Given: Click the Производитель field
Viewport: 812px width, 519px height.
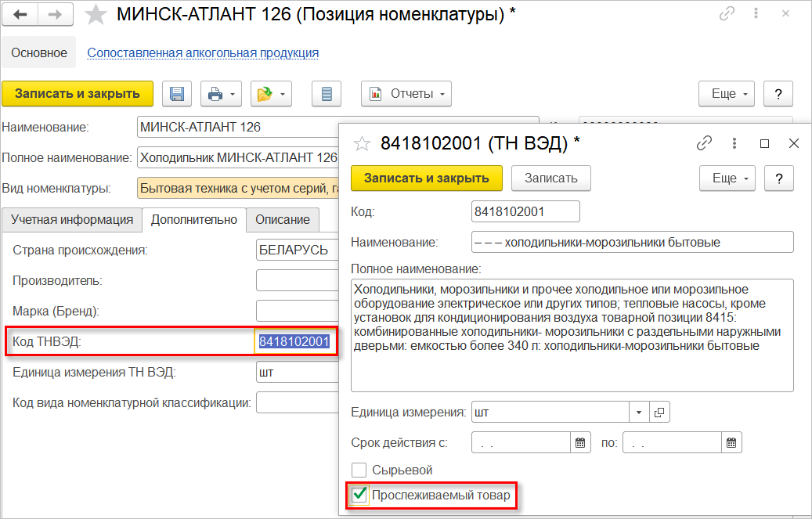Looking at the screenshot, I should (x=298, y=280).
